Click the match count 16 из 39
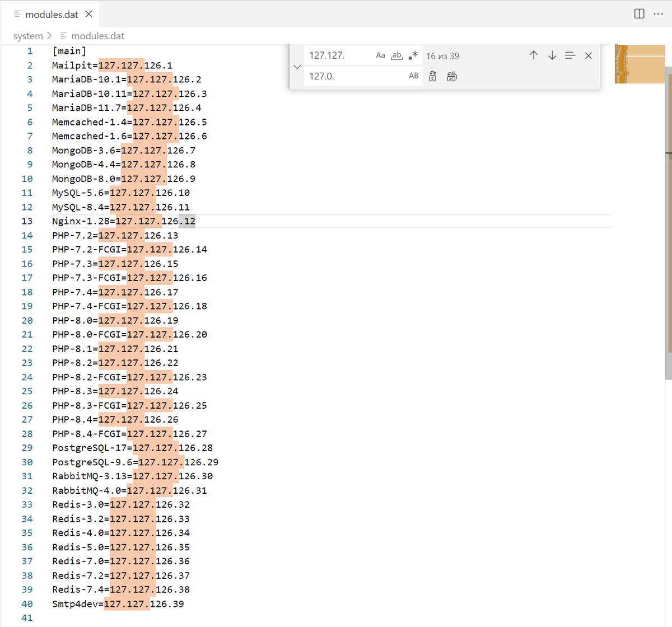The width and height of the screenshot is (672, 627). [x=442, y=56]
